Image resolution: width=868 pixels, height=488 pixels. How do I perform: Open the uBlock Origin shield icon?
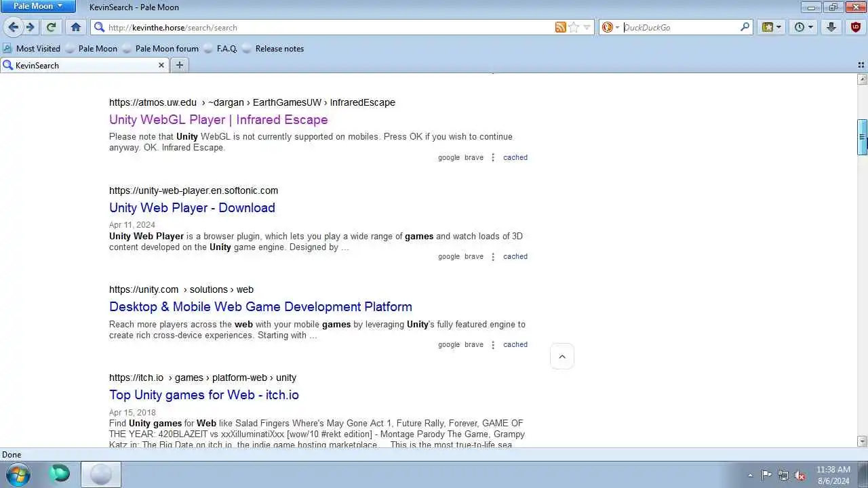tap(855, 27)
